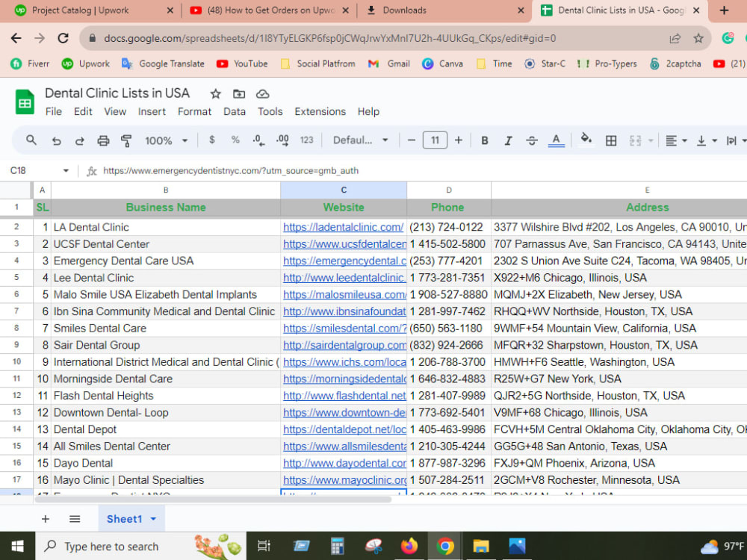
Task: Increase font size with plus button
Action: 459,140
